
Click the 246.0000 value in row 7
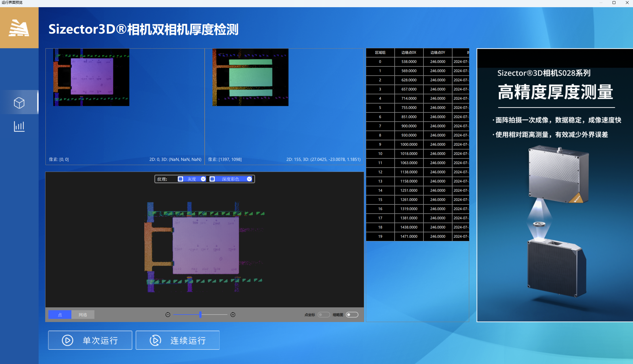click(438, 126)
